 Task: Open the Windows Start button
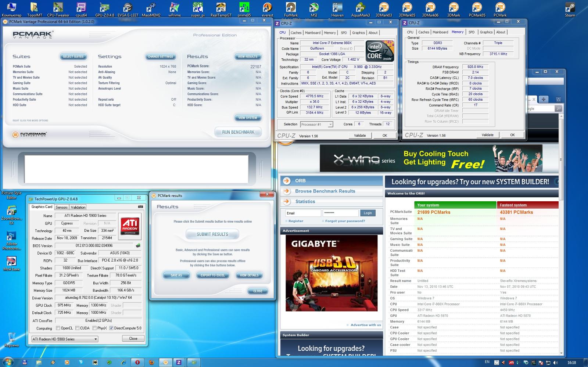tap(8, 362)
